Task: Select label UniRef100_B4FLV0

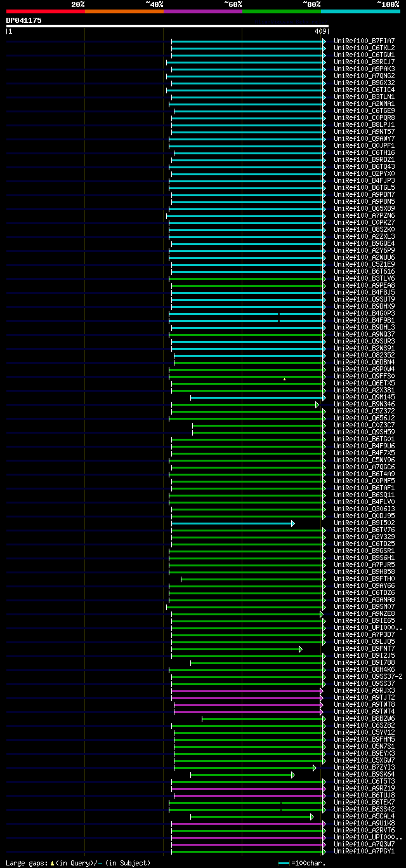Action: (x=364, y=502)
